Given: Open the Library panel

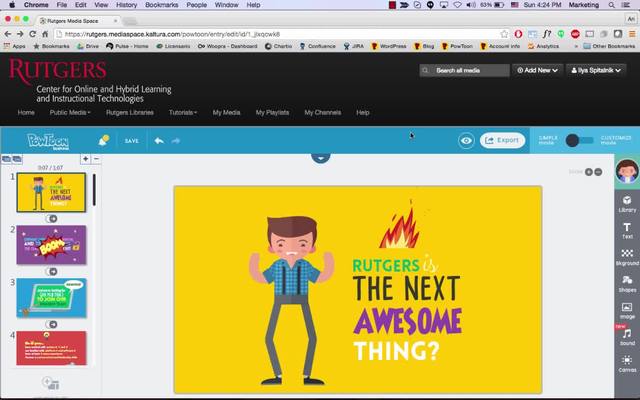Looking at the screenshot, I should (627, 204).
